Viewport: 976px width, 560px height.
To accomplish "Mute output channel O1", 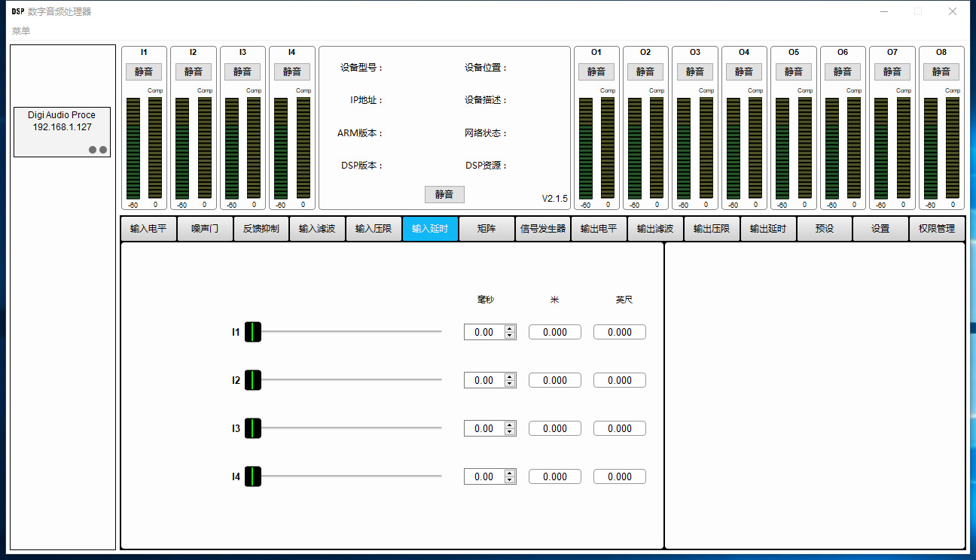I will [x=596, y=72].
